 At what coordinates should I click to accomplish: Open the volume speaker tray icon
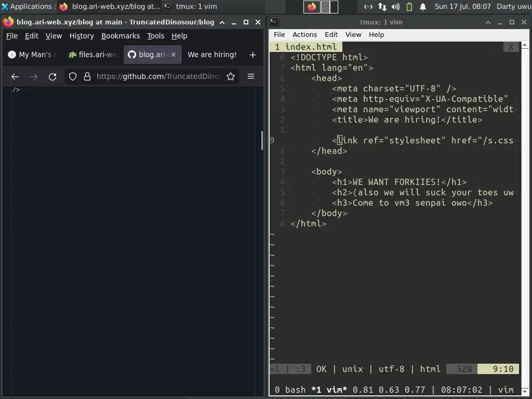tap(395, 6)
